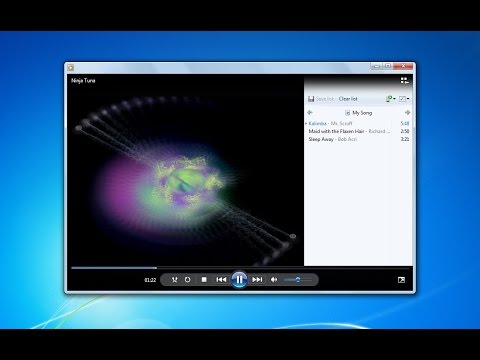This screenshot has width=480, height=360.
Task: Minimize the Media Player window
Action: (376, 66)
